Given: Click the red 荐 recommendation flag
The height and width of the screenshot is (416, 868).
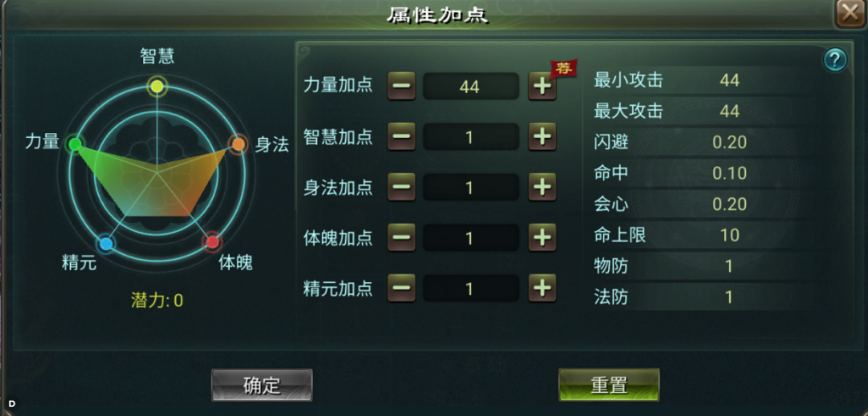Looking at the screenshot, I should click(563, 68).
